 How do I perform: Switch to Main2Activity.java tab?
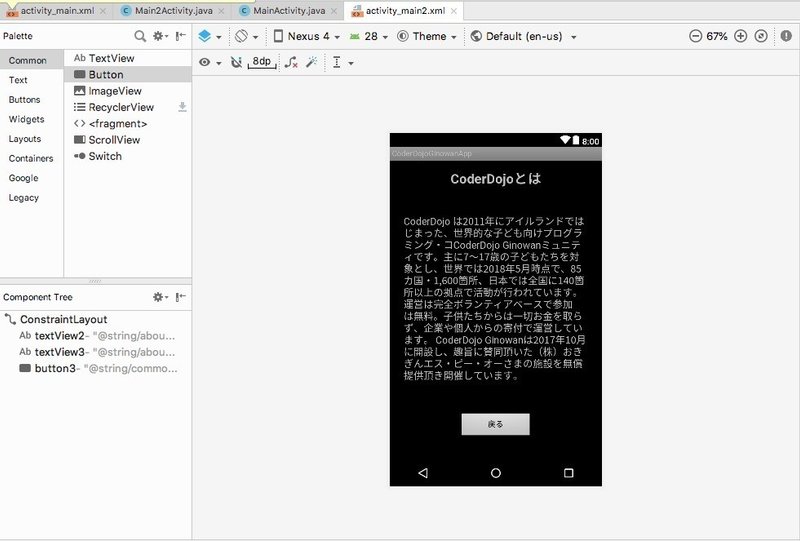173,10
